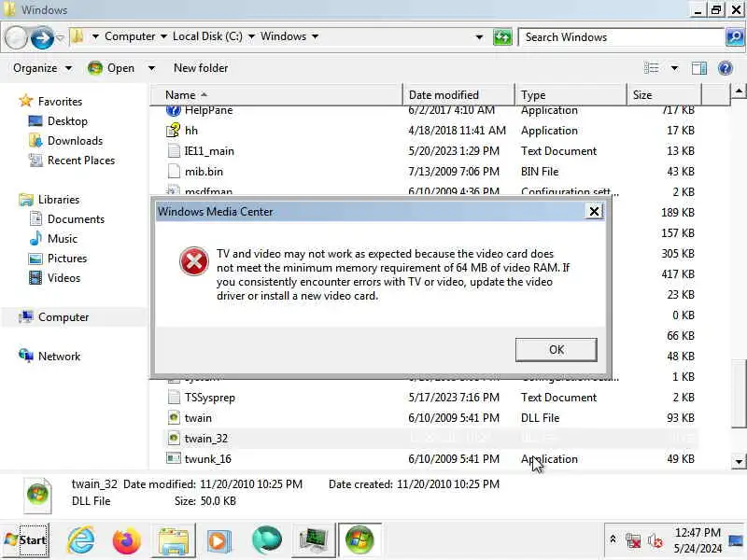The height and width of the screenshot is (560, 747).
Task: Click the Open toolbar button
Action: tap(111, 68)
